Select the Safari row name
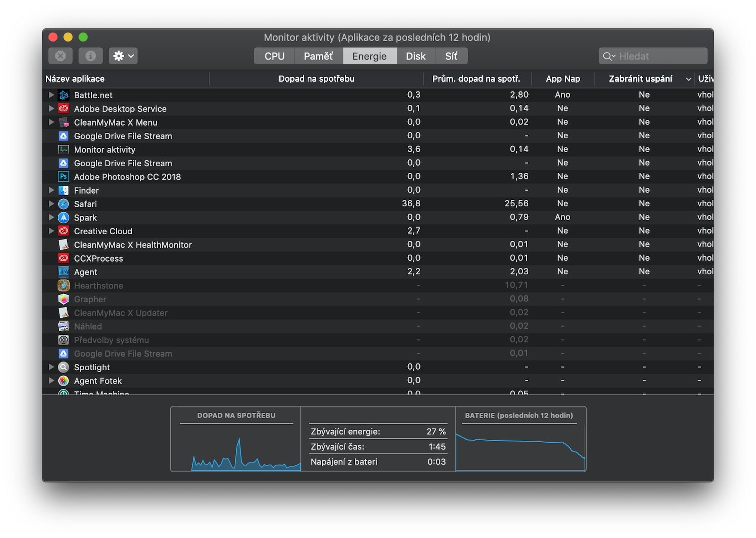The image size is (756, 538). (86, 204)
